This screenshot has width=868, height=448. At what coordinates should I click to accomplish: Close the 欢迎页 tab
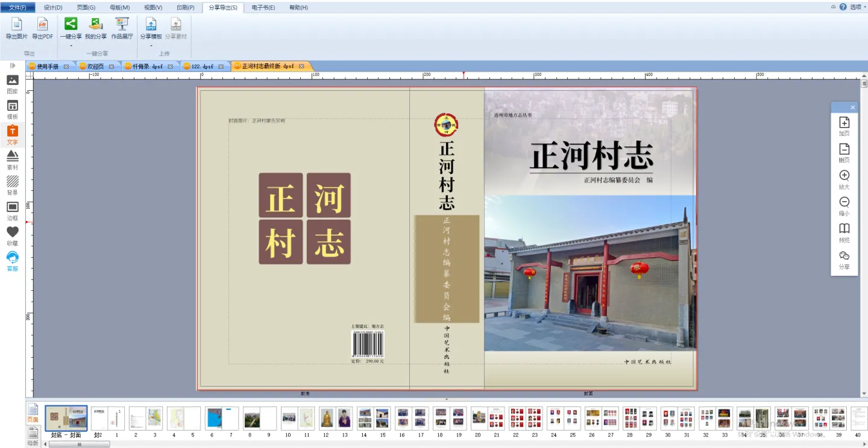[112, 66]
